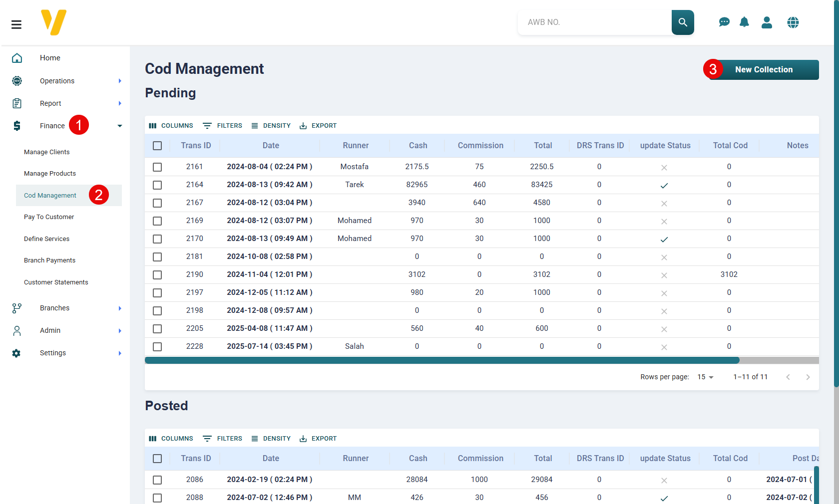839x504 pixels.
Task: Open Pay To Customer in sidebar
Action: point(49,217)
